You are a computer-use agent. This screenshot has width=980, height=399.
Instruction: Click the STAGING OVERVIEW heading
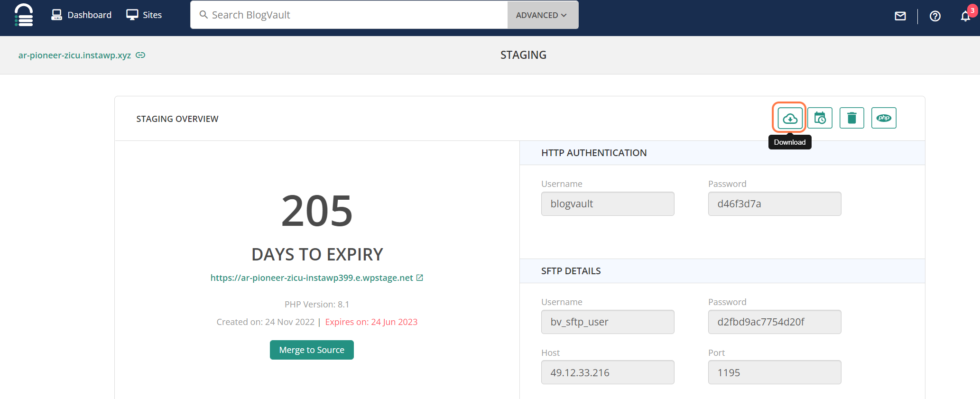(x=177, y=119)
